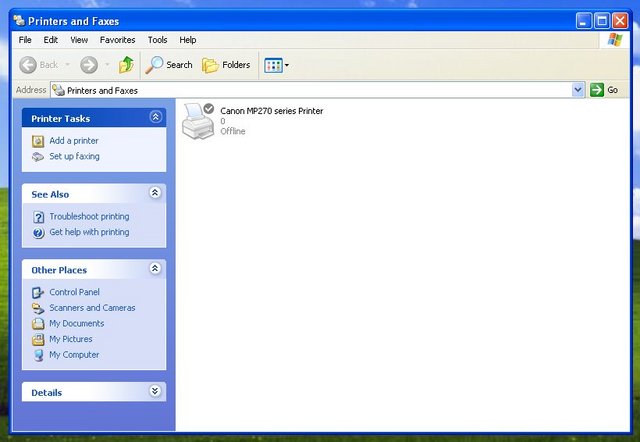
Task: Go to Control Panel link
Action: [74, 292]
